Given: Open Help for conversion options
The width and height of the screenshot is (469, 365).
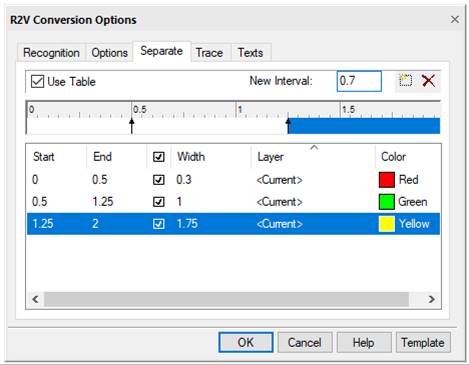Looking at the screenshot, I should coord(364,342).
